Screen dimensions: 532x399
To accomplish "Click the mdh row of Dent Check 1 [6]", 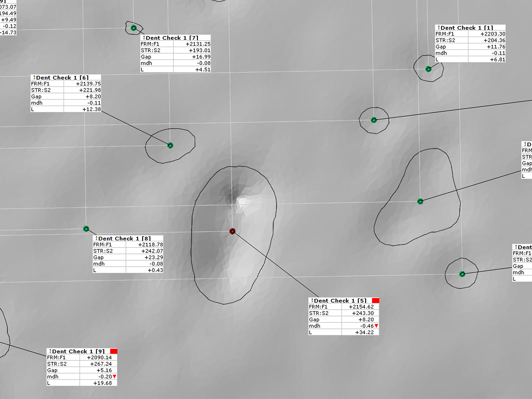I will click(65, 103).
